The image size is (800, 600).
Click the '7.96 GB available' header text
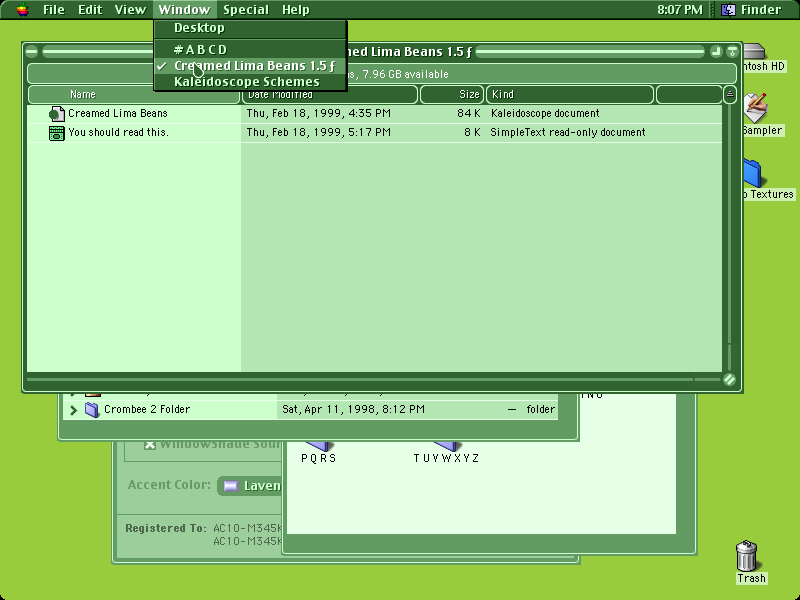(x=406, y=74)
